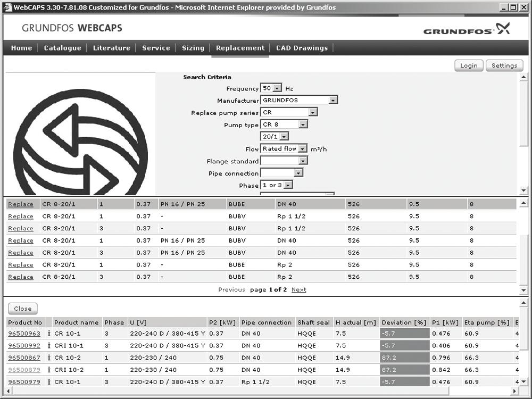This screenshot has width=532, height=399.
Task: Open the 20/1 pump size dropdown
Action: pos(284,136)
